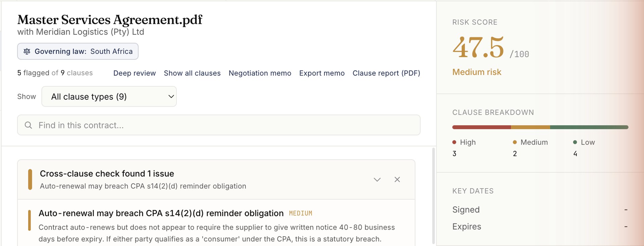The height and width of the screenshot is (246, 644).
Task: Click the red High segment of breakdown bar
Action: (481, 127)
